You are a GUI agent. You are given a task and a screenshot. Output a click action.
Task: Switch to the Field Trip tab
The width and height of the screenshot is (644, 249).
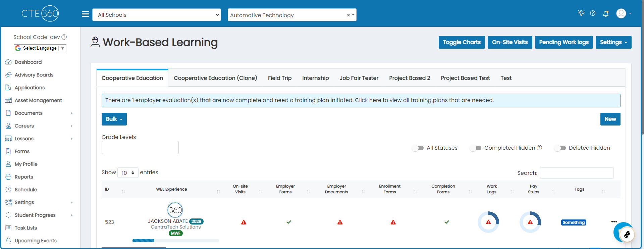point(280,78)
